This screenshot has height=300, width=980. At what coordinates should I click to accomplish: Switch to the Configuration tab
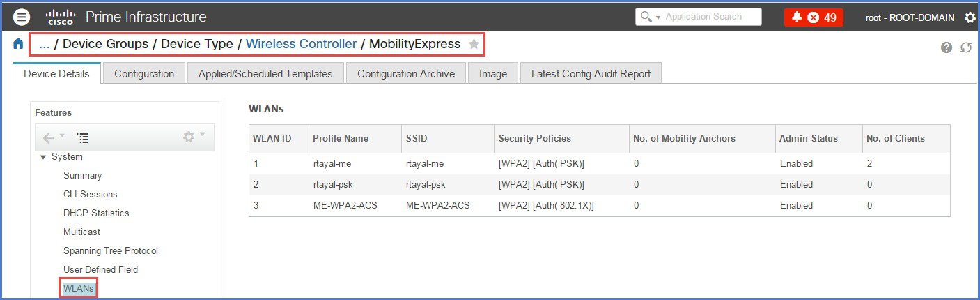point(144,73)
